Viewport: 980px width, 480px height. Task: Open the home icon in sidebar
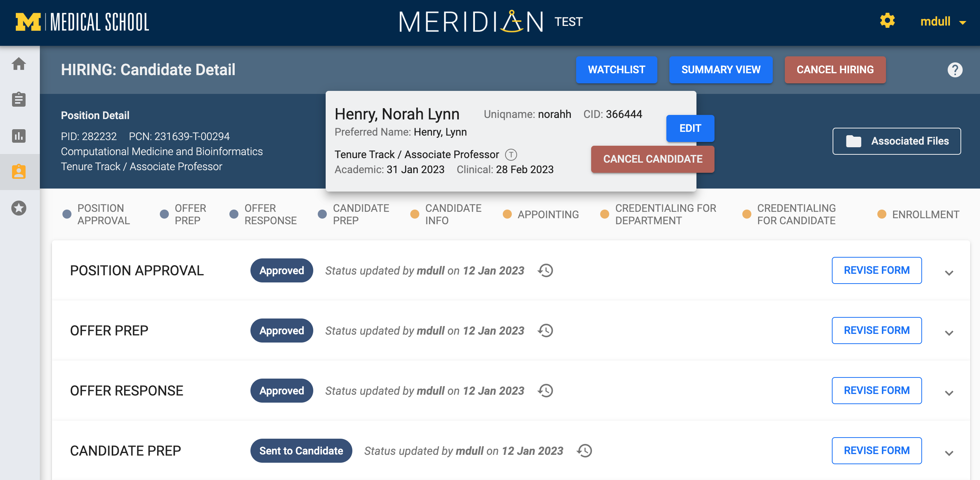pos(19,64)
